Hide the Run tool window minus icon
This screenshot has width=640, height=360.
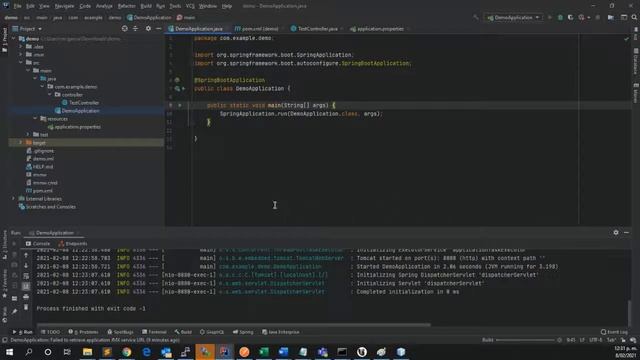627,232
